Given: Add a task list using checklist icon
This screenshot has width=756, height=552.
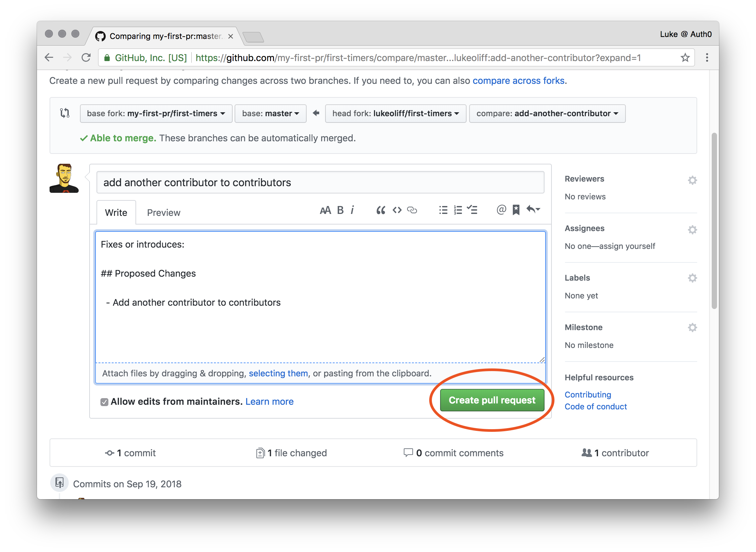Looking at the screenshot, I should [472, 210].
